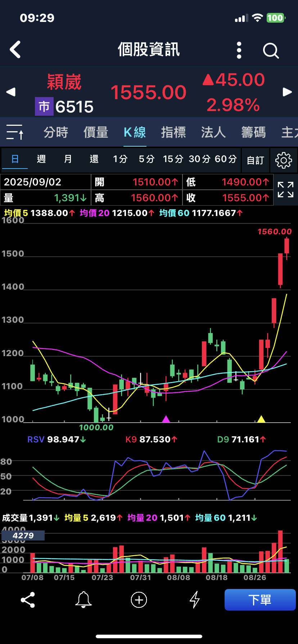Tap the back arrow icon

point(15,50)
